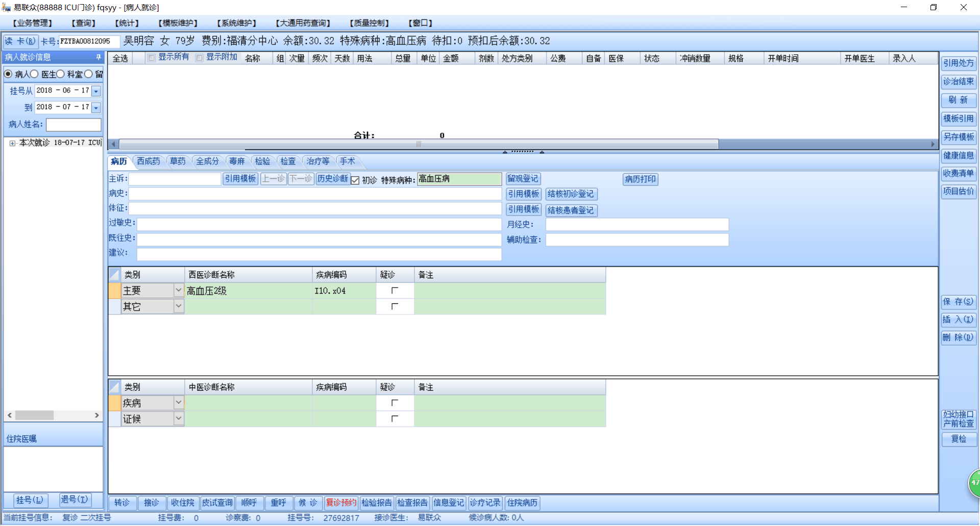Click the 西医诊断名称 column header

(248, 275)
